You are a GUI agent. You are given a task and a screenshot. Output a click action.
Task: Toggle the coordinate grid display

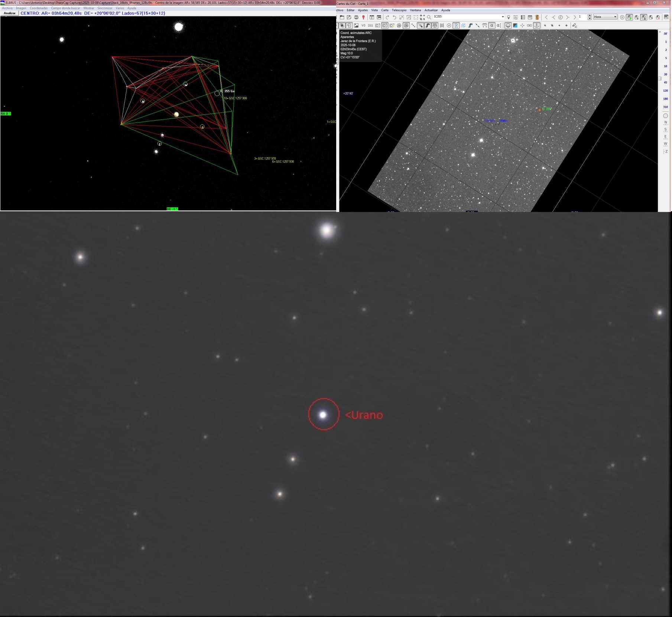442,26
